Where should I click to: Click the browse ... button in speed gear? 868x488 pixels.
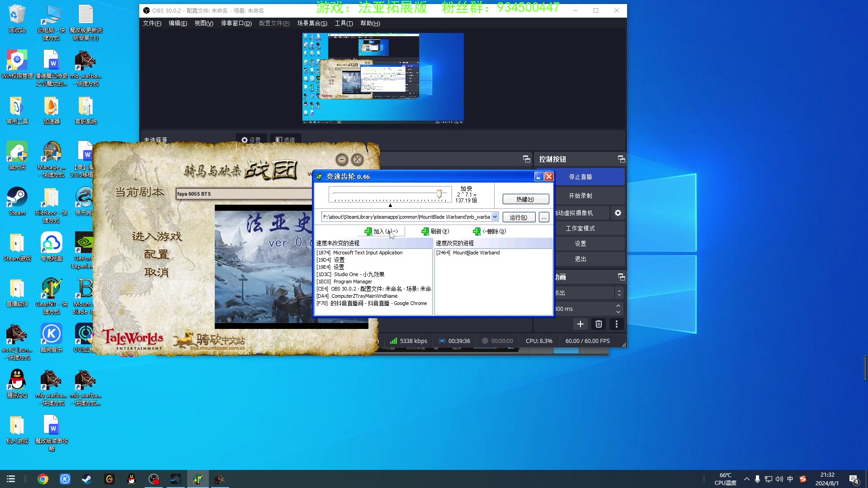(x=544, y=217)
